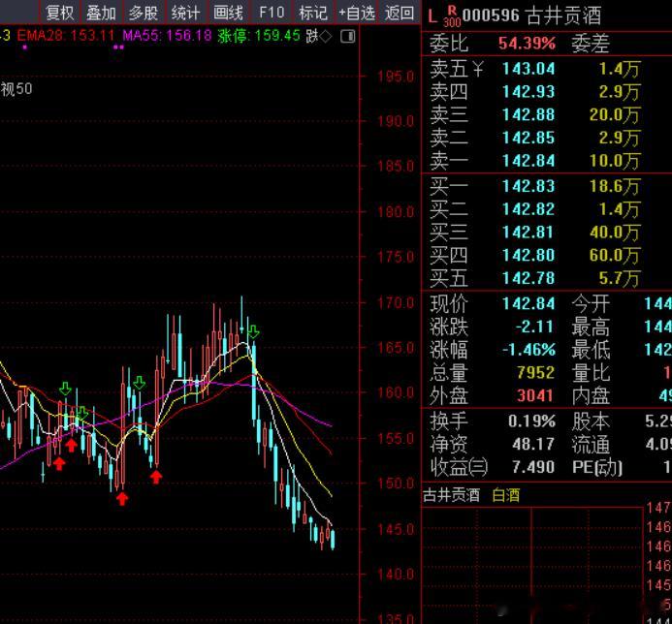Select the 170.0 price axis label
The height and width of the screenshot is (624, 672).
click(x=396, y=303)
